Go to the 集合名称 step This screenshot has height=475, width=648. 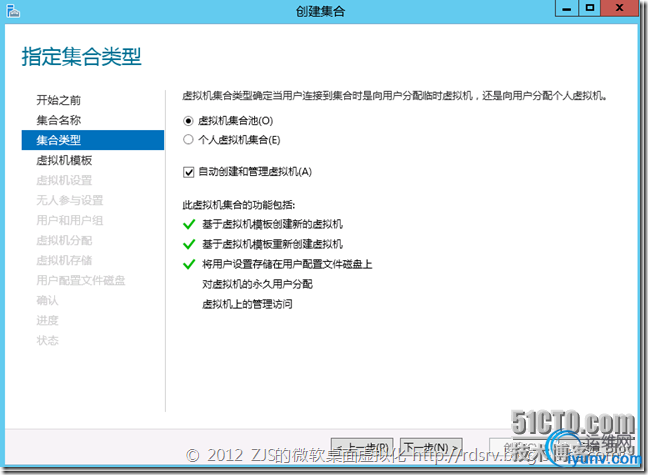pos(59,120)
